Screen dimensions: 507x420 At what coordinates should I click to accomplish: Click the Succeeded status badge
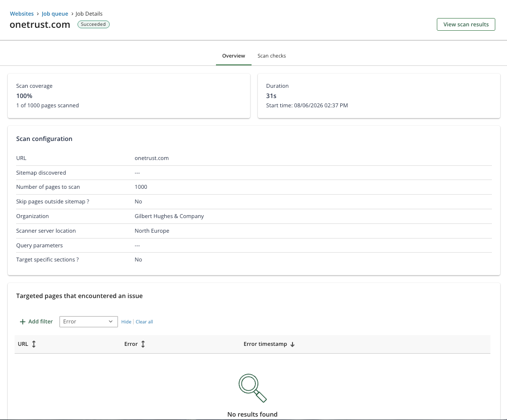tap(94, 24)
